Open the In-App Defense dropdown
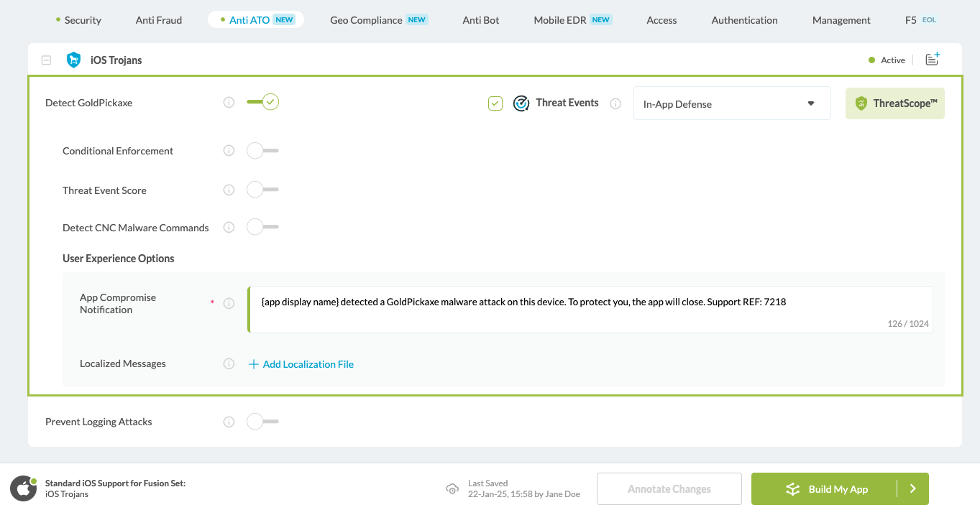This screenshot has width=980, height=510. tap(731, 103)
